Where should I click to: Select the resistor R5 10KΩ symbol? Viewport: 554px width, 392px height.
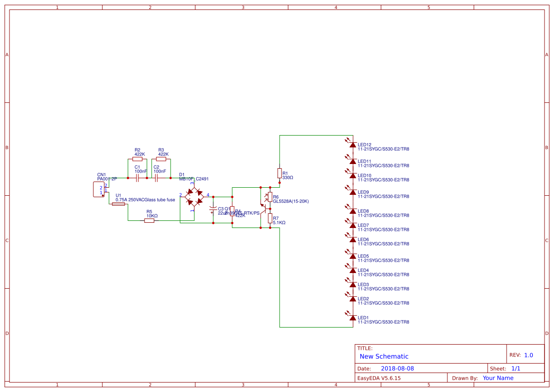point(149,221)
